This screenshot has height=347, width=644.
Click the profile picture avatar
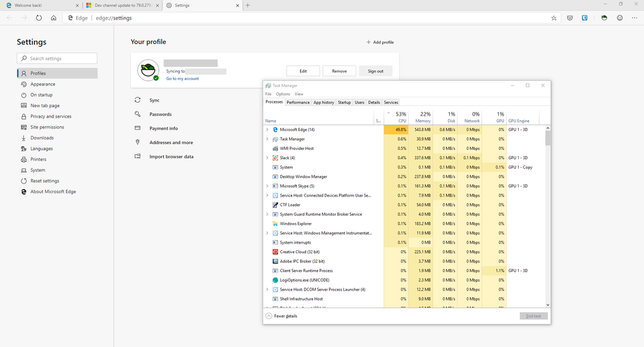pos(148,70)
